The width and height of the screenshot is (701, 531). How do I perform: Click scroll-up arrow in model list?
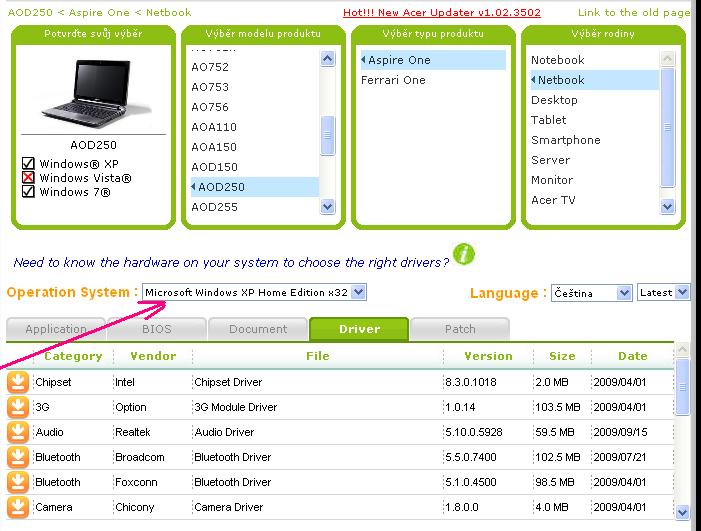328,59
